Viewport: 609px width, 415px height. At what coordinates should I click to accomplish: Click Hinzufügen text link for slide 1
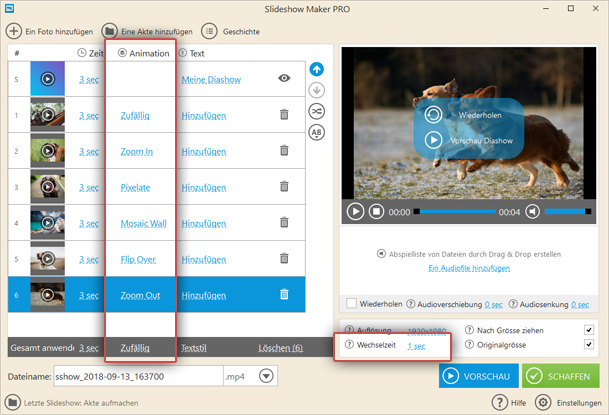click(204, 116)
